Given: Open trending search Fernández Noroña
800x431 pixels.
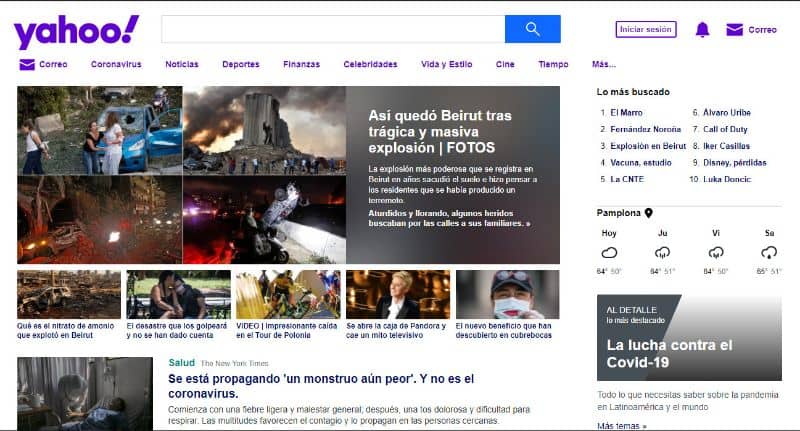Looking at the screenshot, I should pos(645,130).
